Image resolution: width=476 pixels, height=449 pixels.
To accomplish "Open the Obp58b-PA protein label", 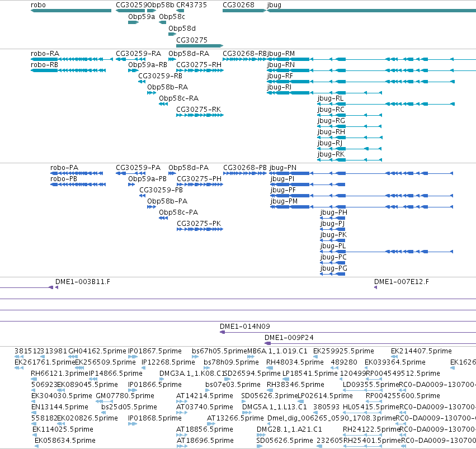I will [167, 201].
